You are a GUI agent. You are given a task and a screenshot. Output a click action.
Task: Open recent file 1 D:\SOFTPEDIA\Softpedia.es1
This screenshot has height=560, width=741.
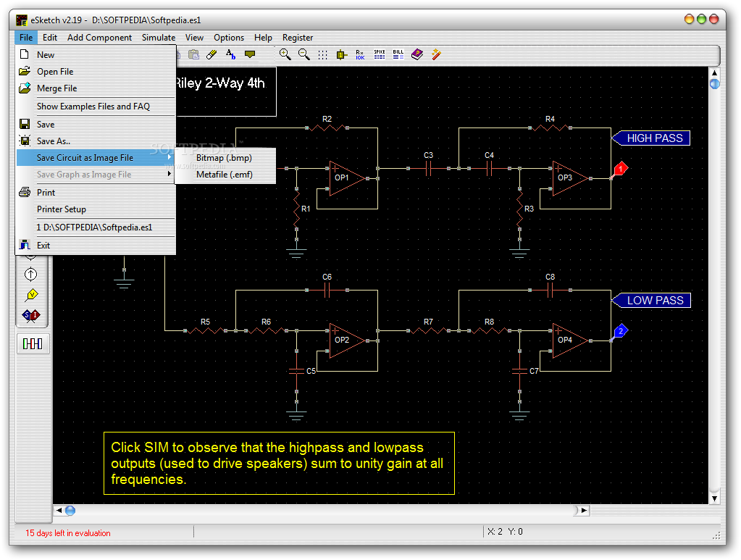click(x=96, y=227)
